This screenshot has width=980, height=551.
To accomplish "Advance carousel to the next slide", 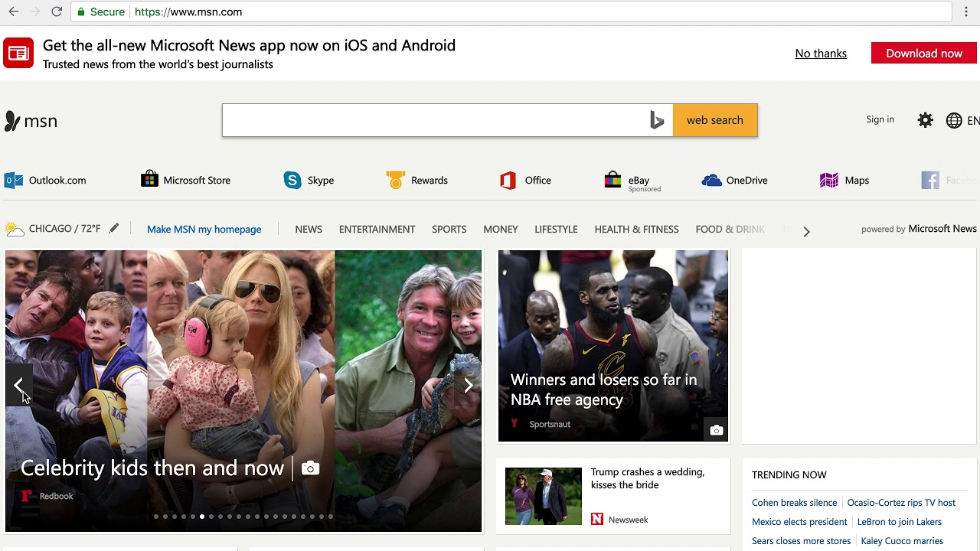I will tap(469, 386).
